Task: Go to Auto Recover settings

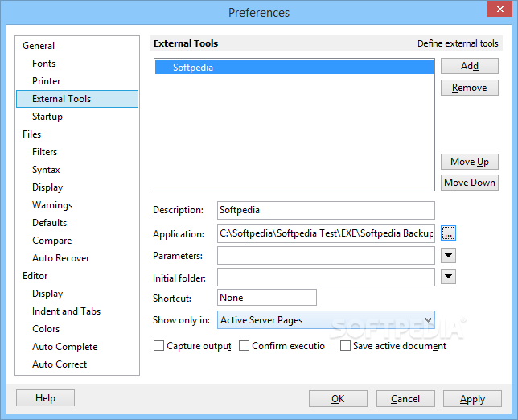Action: pyautogui.click(x=61, y=258)
